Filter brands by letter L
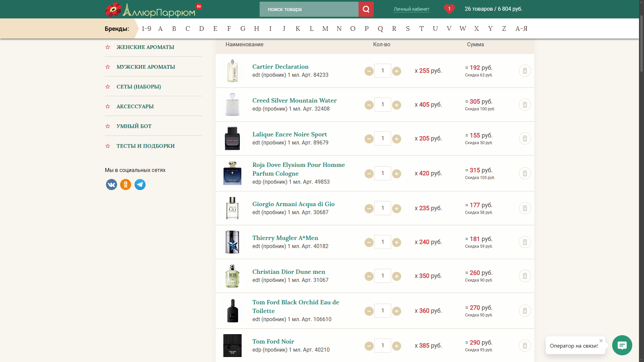This screenshot has width=644, height=362. pos(312,28)
